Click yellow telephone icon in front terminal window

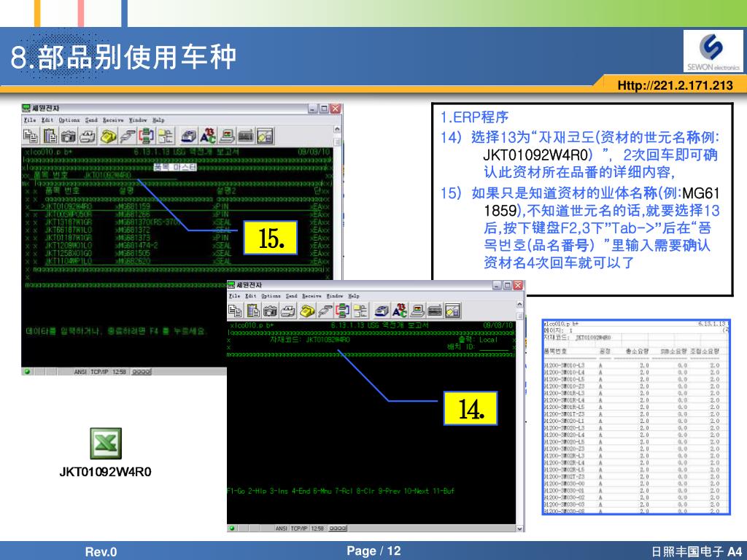[x=307, y=311]
